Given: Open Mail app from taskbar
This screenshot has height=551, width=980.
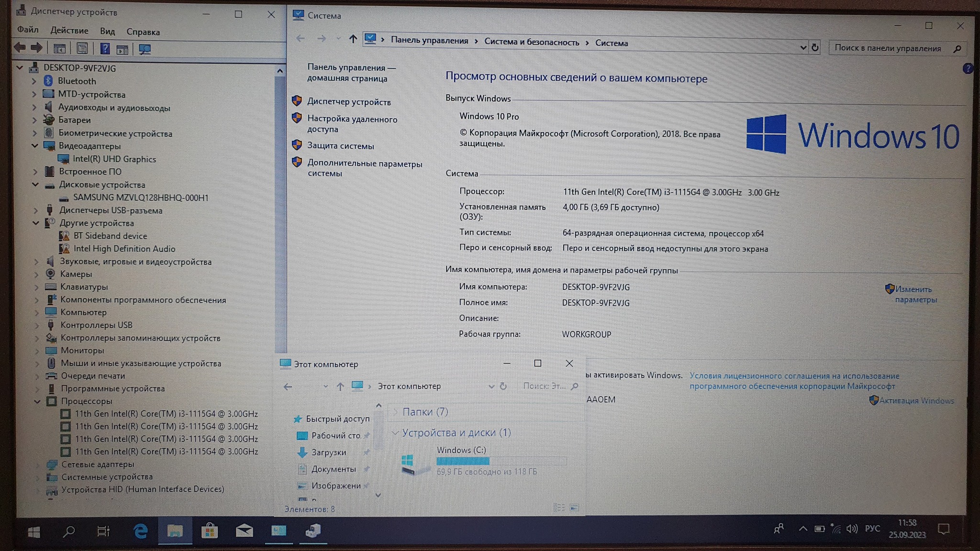Looking at the screenshot, I should point(244,530).
